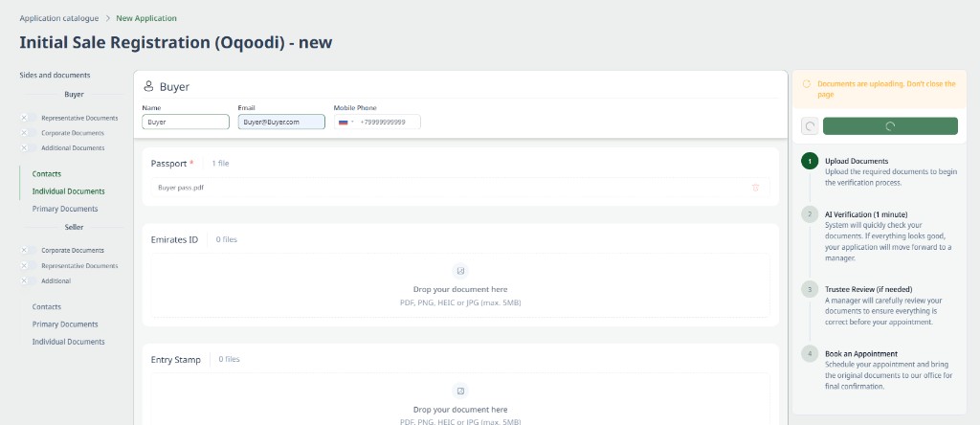Click the Emirates ID drop document area
This screenshot has width=980, height=425.
point(460,285)
